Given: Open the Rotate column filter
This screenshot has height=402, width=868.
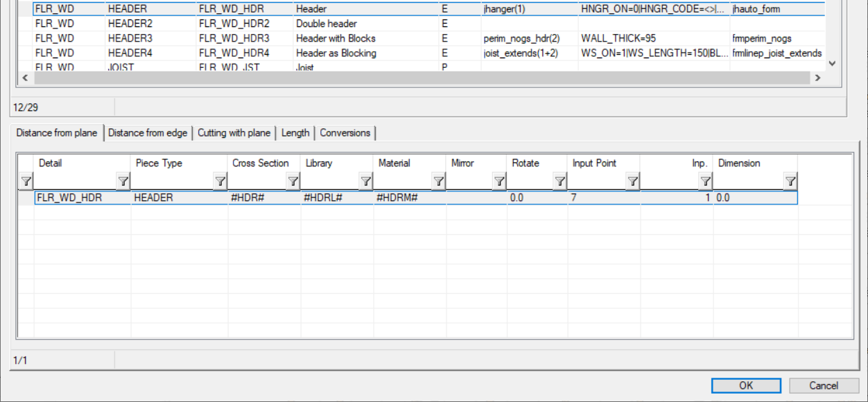Looking at the screenshot, I should point(559,182).
